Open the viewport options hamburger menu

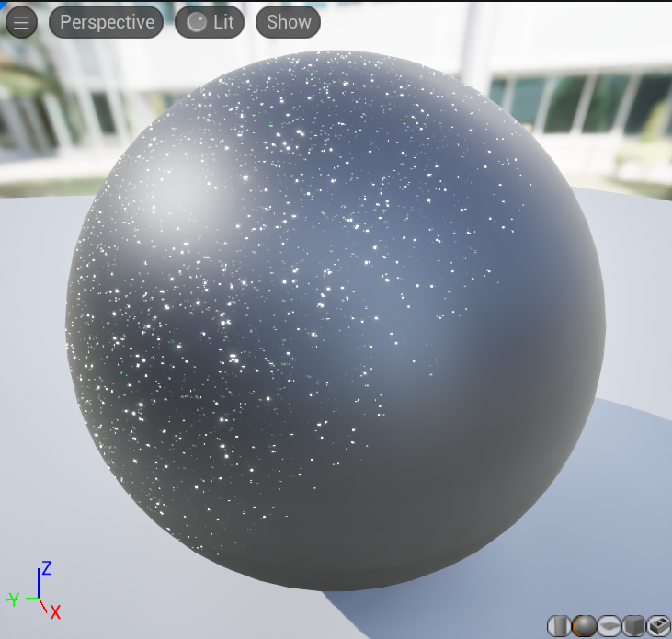21,22
